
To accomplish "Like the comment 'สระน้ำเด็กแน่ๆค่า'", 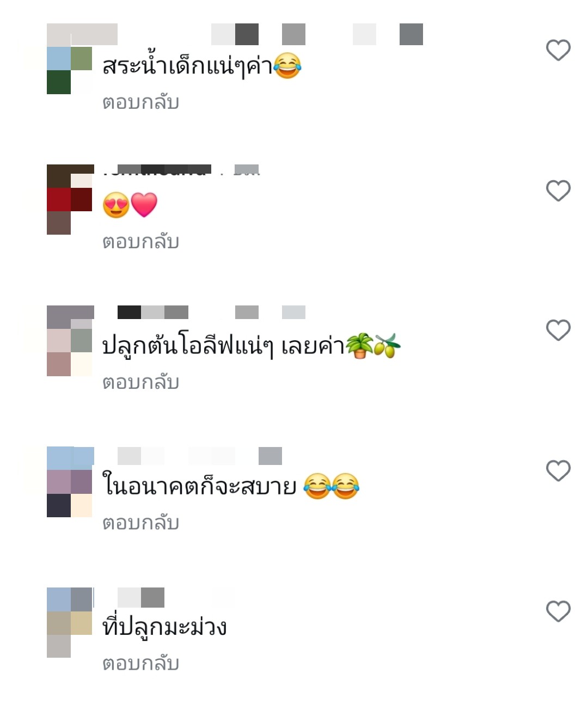I will pyautogui.click(x=558, y=50).
